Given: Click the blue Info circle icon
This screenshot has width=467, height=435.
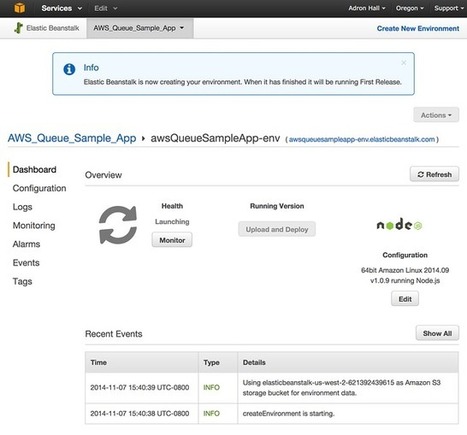Looking at the screenshot, I should (x=69, y=69).
